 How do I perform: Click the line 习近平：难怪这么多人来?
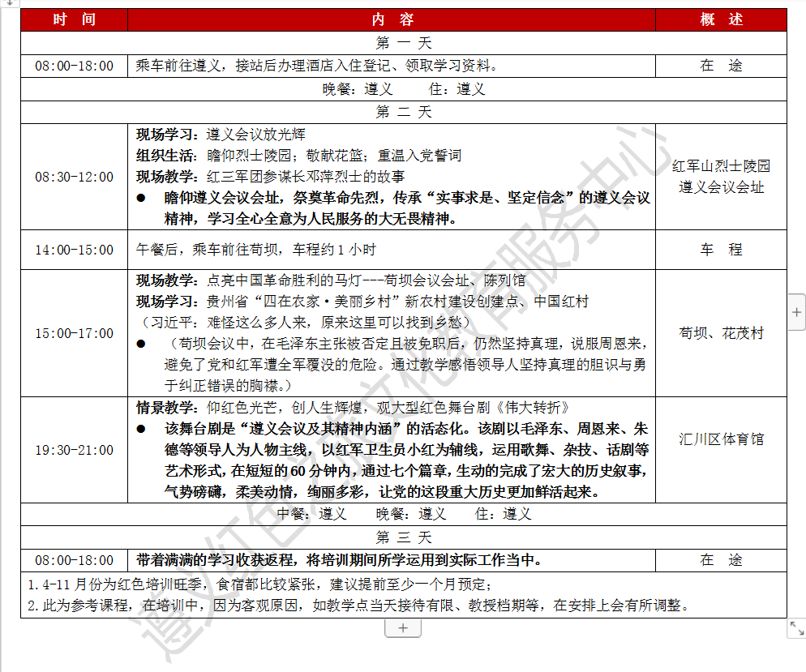point(303,323)
